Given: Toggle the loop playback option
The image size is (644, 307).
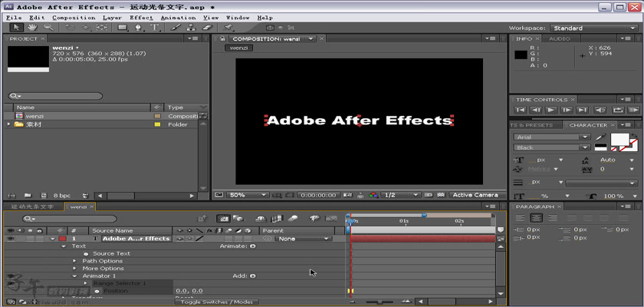Looking at the screenshot, I should pos(618,110).
